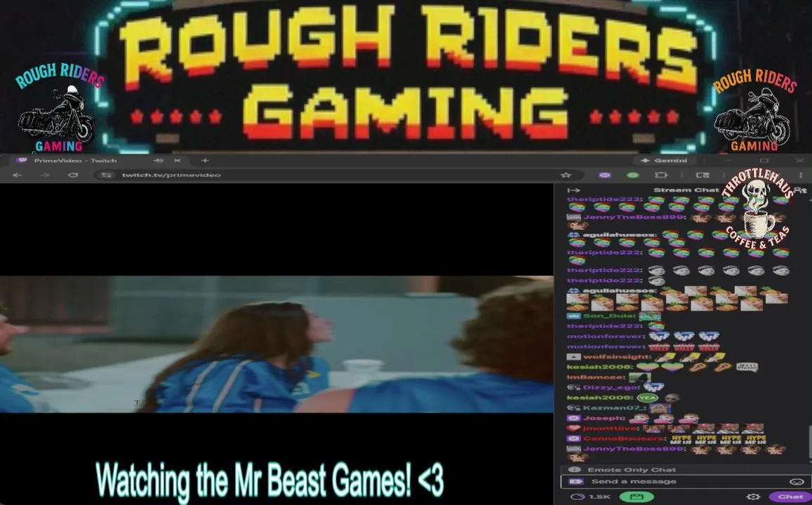Screen dimensions: 812x505
Task: Open the purple browser extension icon
Action: point(604,175)
